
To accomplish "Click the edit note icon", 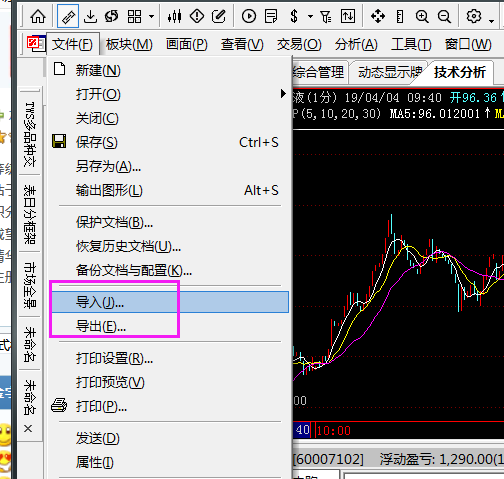I will 219,16.
